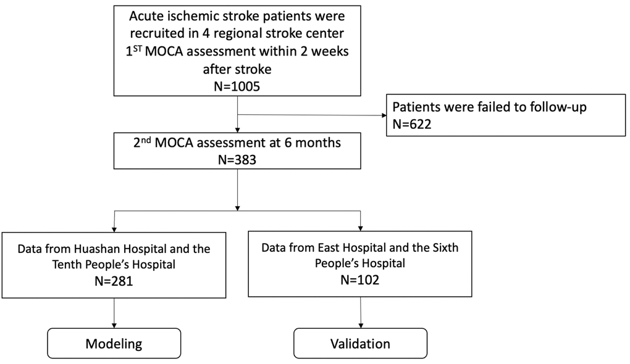630x364 pixels.
Task: Click the Sixth People's Hospital text
Action: pos(360,263)
